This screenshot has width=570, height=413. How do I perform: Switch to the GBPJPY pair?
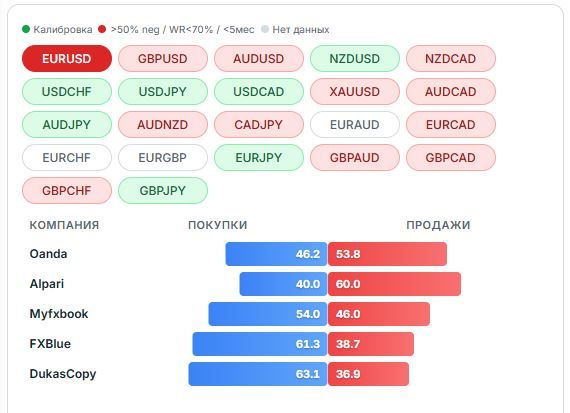(x=162, y=191)
